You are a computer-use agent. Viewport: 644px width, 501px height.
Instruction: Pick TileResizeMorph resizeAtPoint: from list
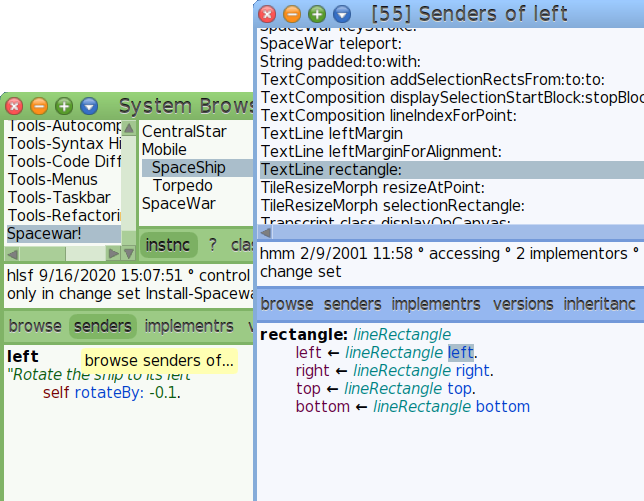coord(371,188)
